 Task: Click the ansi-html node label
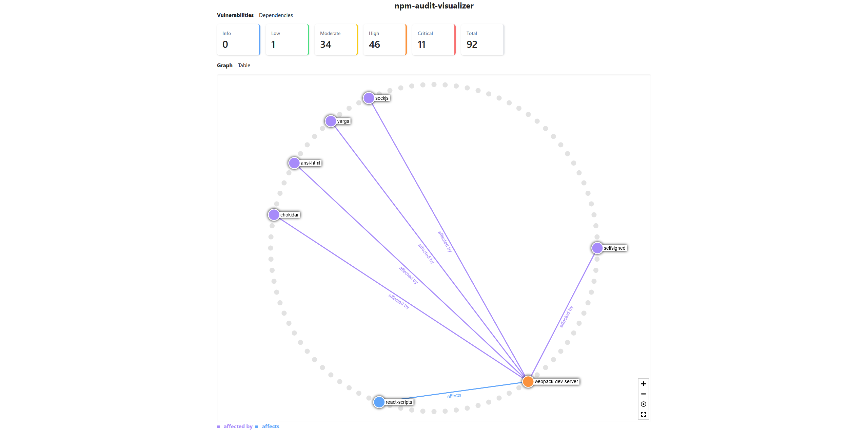(x=310, y=163)
